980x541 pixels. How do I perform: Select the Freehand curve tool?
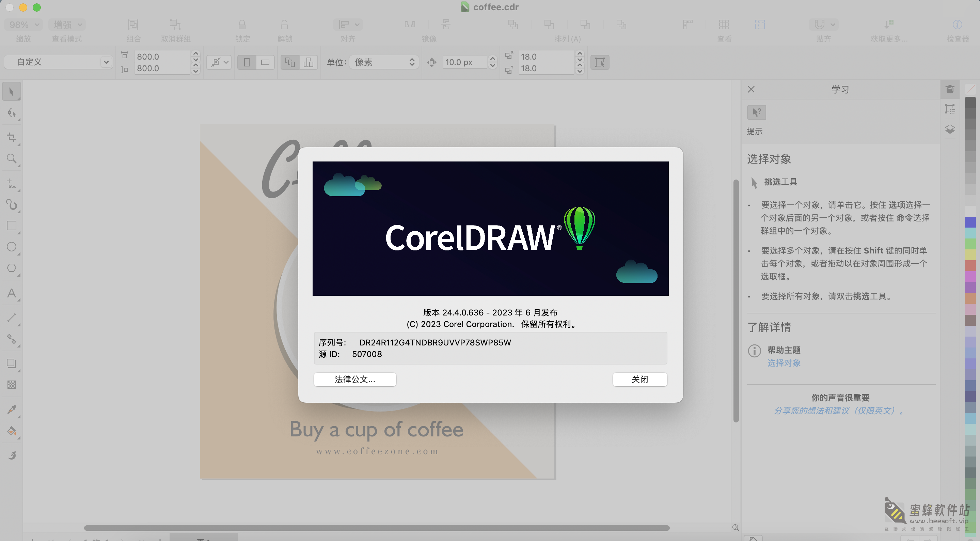[x=12, y=184]
